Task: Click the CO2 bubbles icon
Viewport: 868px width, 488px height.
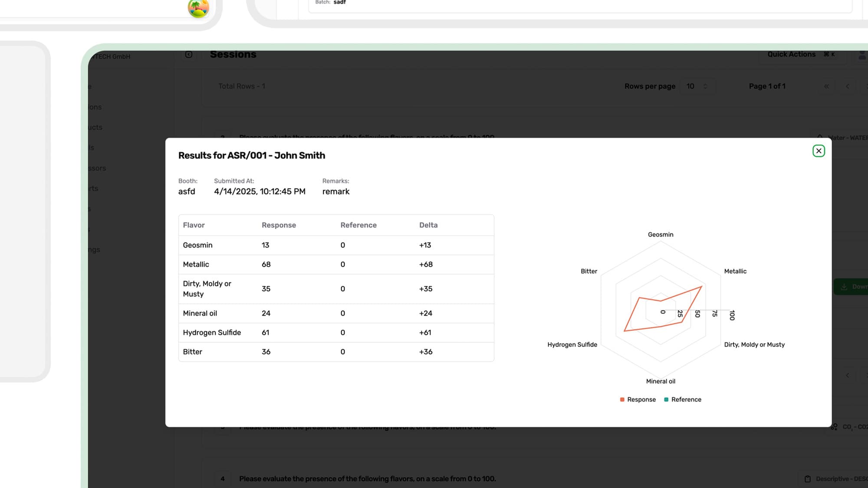Action: [834, 427]
